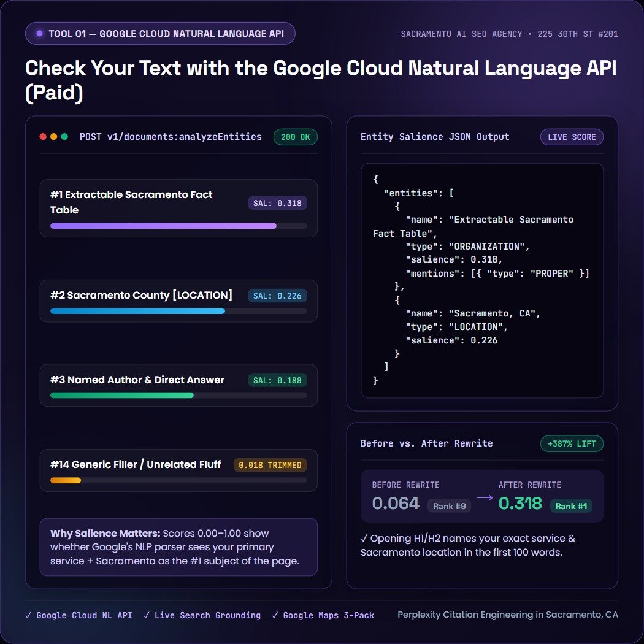The width and height of the screenshot is (644, 644).
Task: Click the "salience": 0.226 JSON line
Action: click(451, 340)
